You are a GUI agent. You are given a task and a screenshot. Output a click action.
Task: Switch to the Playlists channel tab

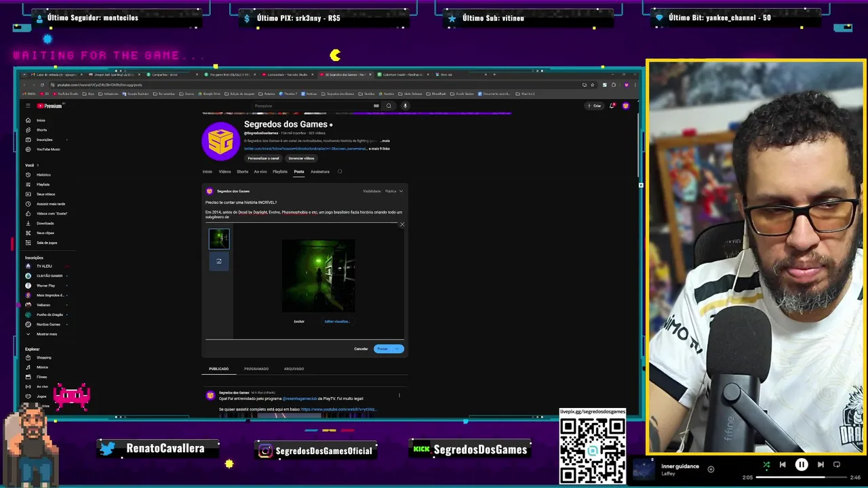280,171
